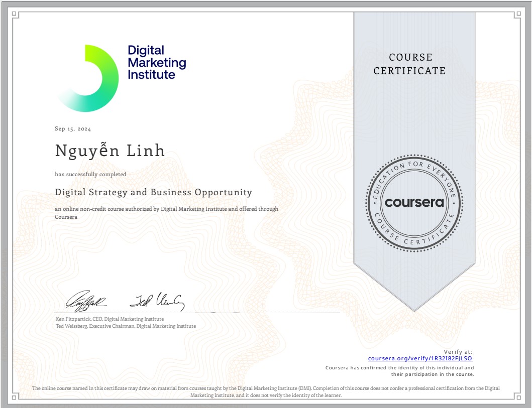The height and width of the screenshot is (408, 532).
Task: Open the coursera.org/verify/1R32I82FJLSO link
Action: (x=420, y=358)
